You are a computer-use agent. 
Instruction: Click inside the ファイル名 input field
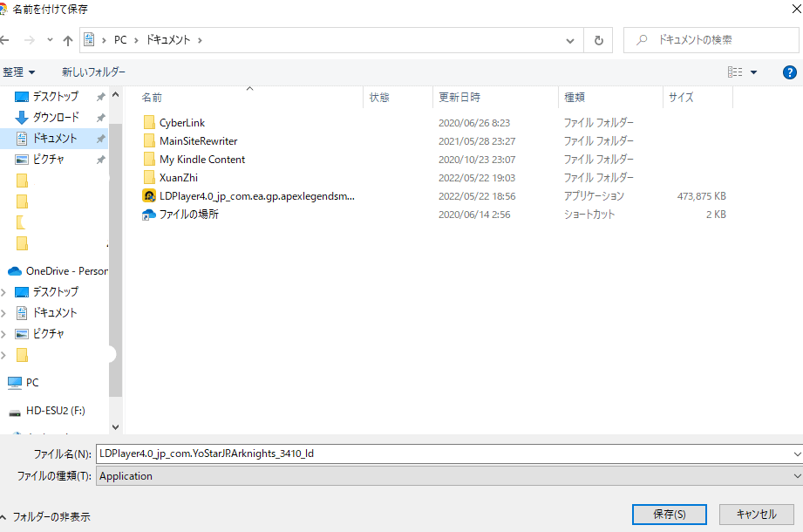(x=349, y=454)
